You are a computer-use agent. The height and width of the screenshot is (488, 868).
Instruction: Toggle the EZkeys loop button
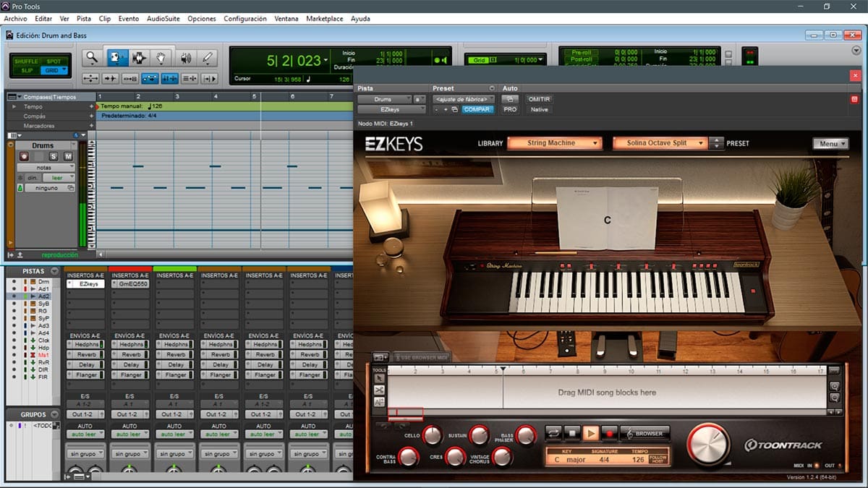click(x=553, y=433)
